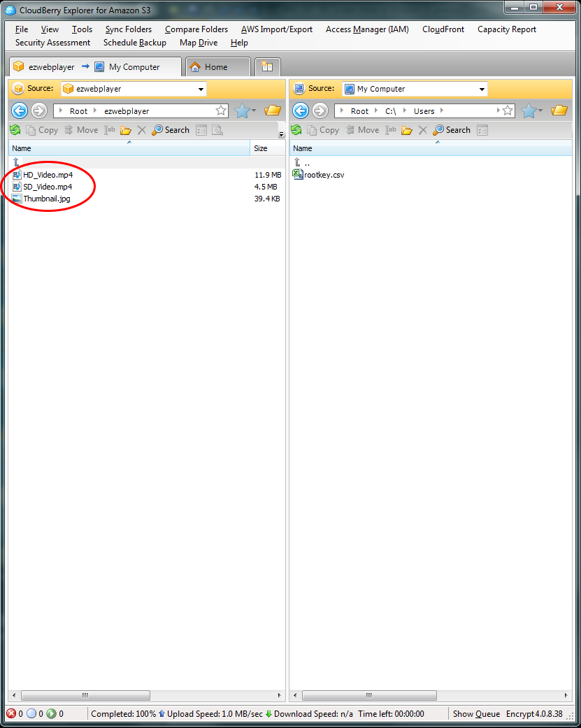Click the new folder icon in left pane
The height and width of the screenshot is (728, 581).
tap(126, 130)
